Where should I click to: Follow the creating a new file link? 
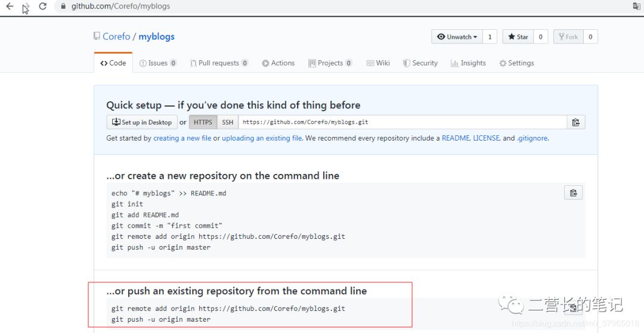182,138
